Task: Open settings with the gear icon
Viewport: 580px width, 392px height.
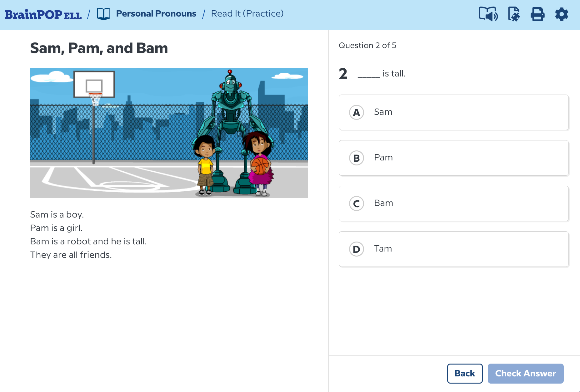Action: tap(562, 14)
